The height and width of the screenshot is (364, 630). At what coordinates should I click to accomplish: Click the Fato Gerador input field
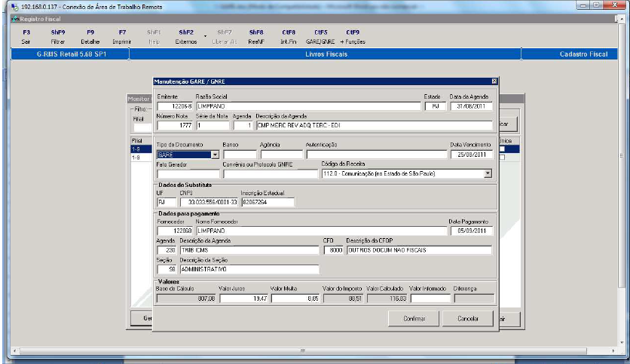coord(188,174)
